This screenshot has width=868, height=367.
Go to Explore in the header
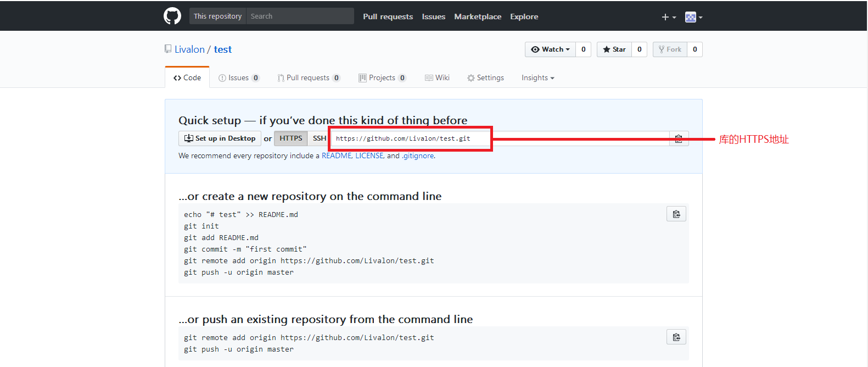[524, 16]
